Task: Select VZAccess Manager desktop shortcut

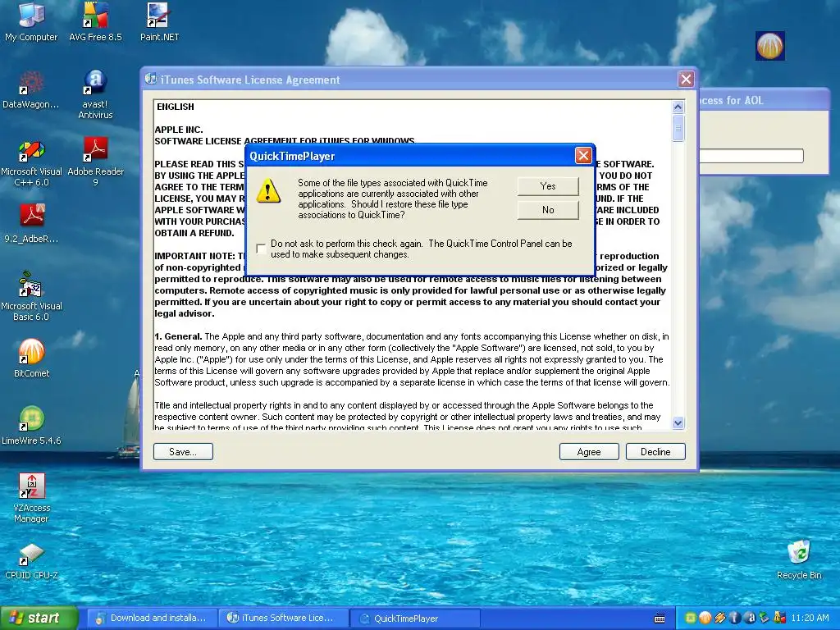Action: click(x=31, y=498)
